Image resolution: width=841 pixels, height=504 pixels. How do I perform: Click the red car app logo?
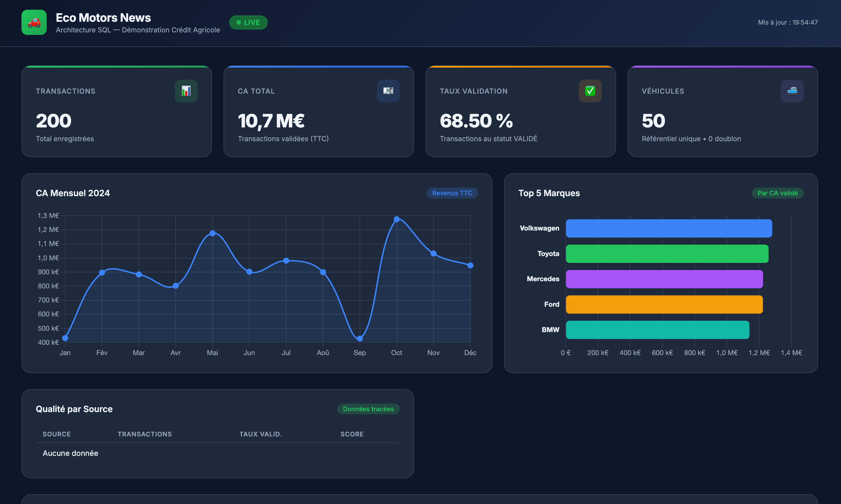click(x=34, y=22)
